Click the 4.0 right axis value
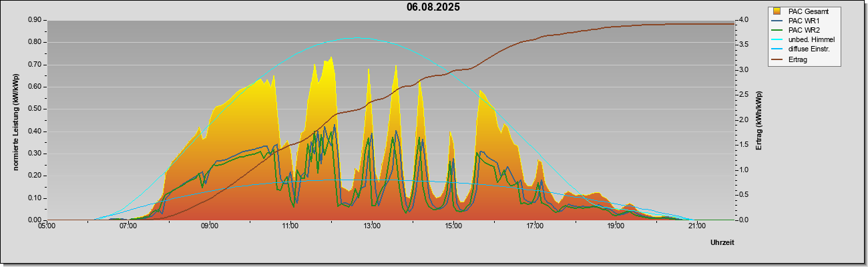868x267 pixels. 746,20
